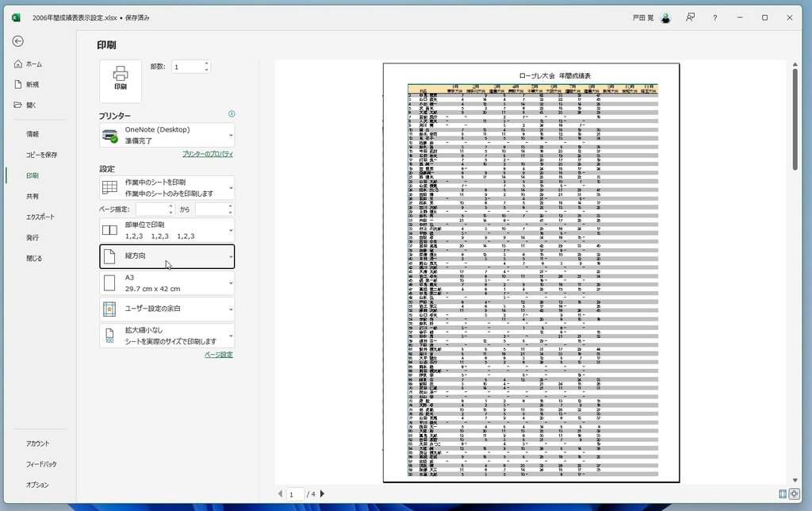Screen dimensions: 812x511
Task: Select 発行 in the sidebar
Action: point(33,238)
